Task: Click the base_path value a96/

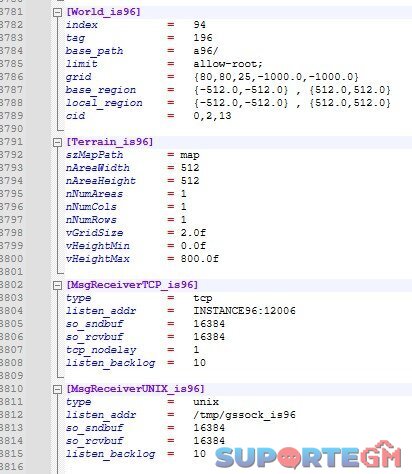Action: 206,51
